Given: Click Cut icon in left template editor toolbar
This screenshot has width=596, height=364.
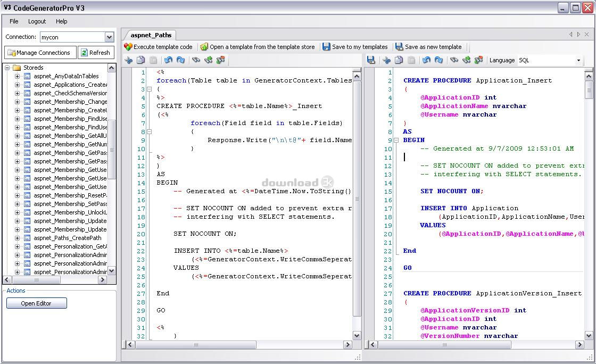Looking at the screenshot, I should point(128,60).
